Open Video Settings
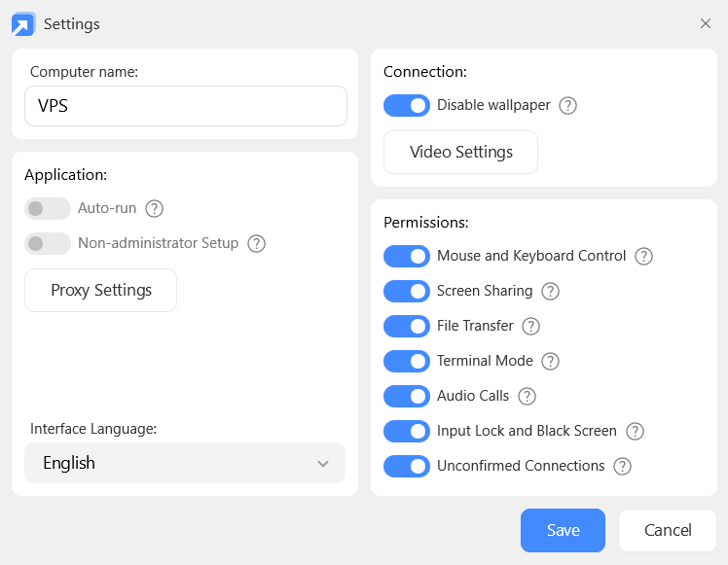This screenshot has height=565, width=728. point(461,152)
